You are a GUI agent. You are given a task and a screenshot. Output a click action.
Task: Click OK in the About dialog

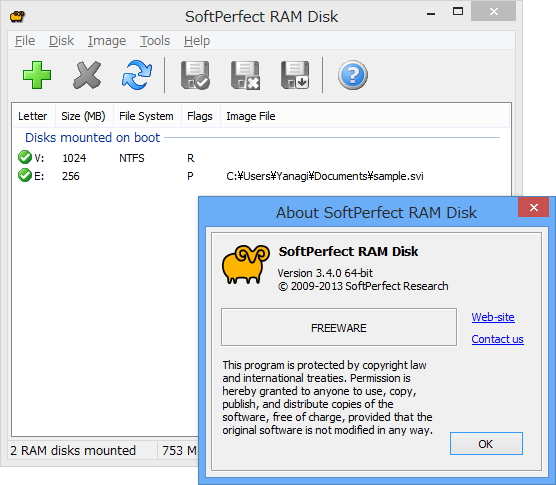tap(486, 444)
